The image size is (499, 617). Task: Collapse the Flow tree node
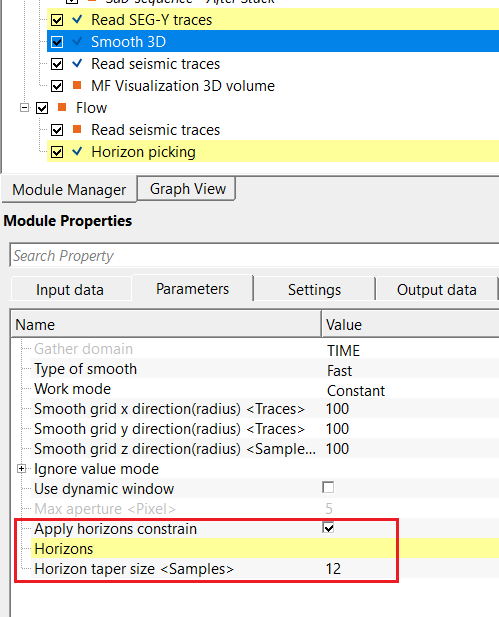coord(24,107)
